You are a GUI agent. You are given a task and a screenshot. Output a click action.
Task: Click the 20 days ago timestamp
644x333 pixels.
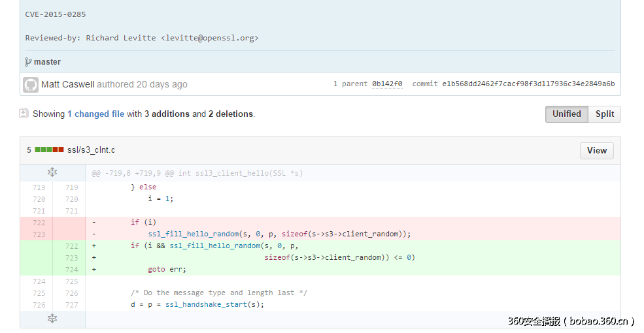pyautogui.click(x=161, y=84)
